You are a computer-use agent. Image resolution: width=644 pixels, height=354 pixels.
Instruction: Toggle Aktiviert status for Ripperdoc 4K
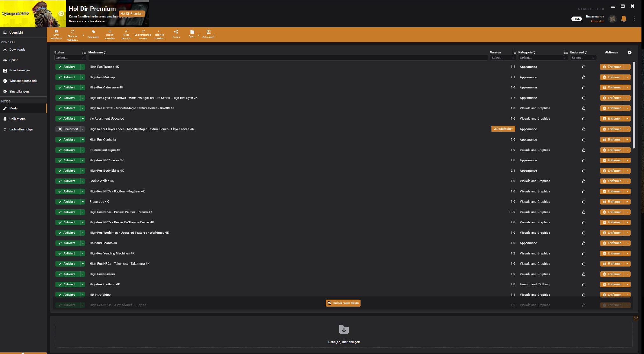pyautogui.click(x=68, y=202)
